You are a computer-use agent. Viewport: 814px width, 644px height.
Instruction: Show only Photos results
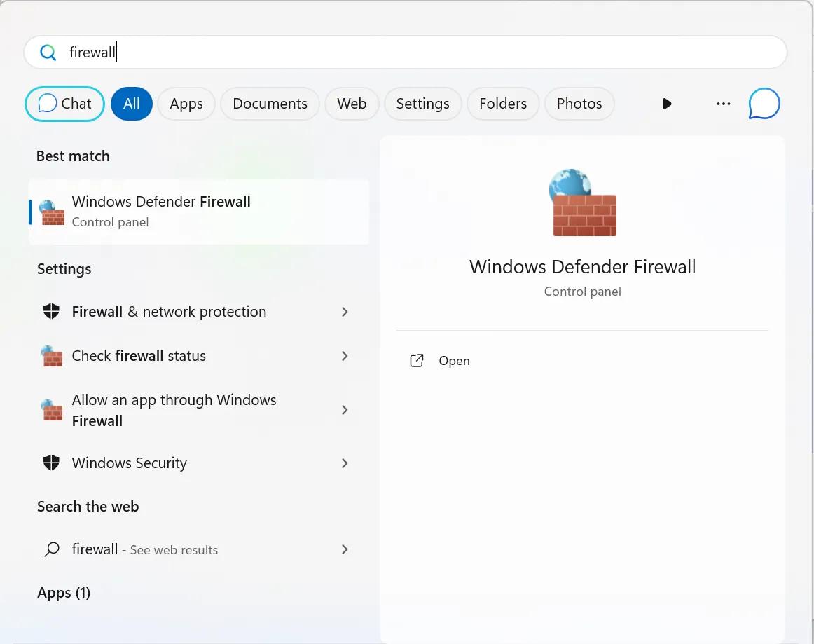[579, 104]
